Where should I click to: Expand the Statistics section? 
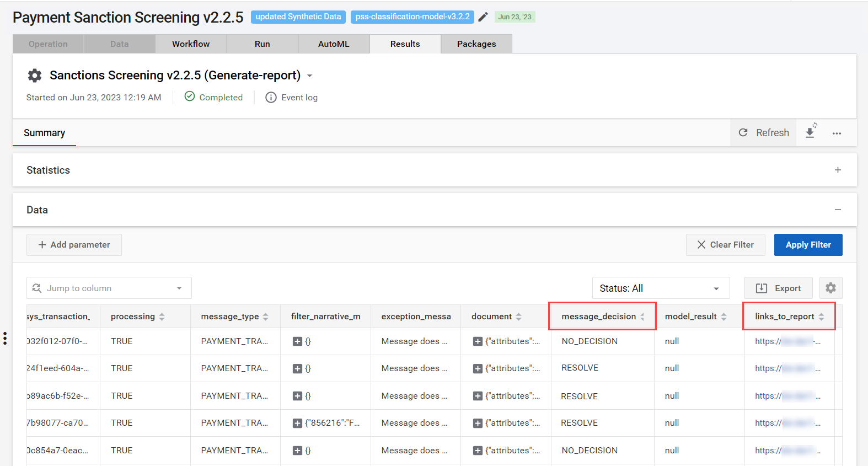click(x=838, y=170)
